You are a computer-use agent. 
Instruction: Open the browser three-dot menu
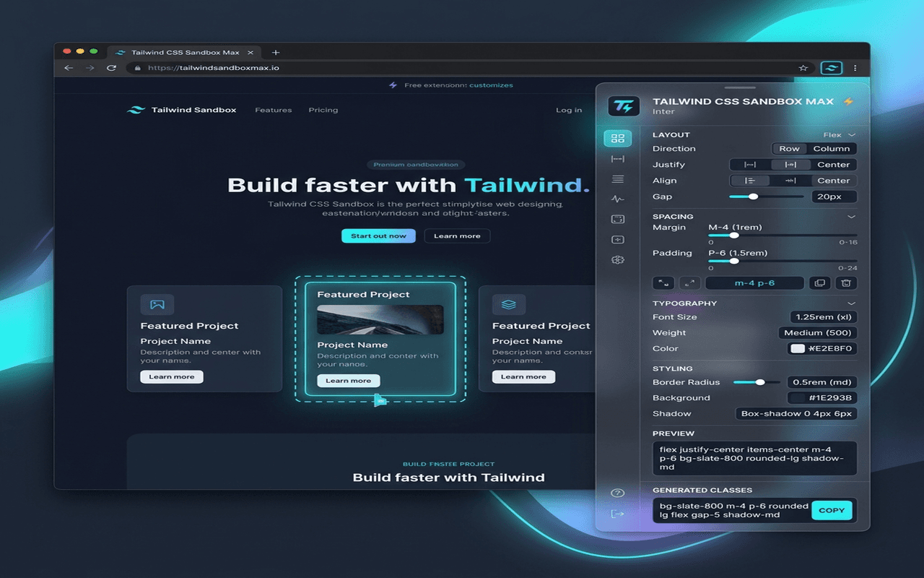pyautogui.click(x=855, y=68)
